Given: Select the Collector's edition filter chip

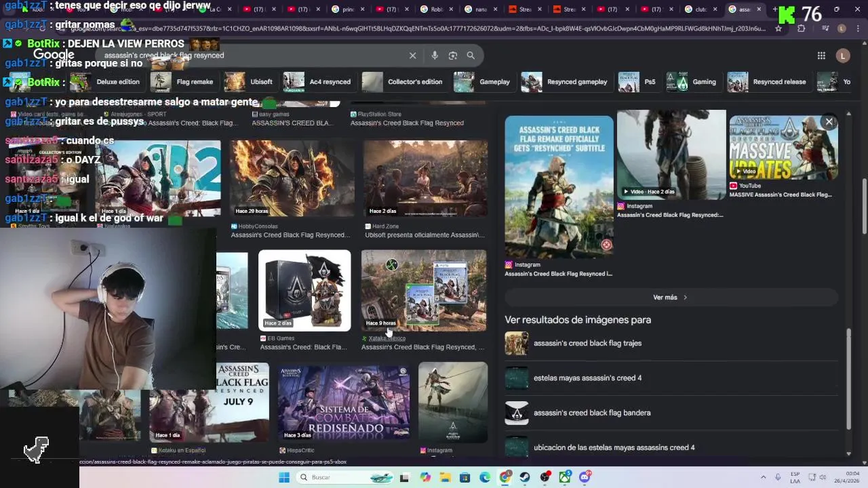Looking at the screenshot, I should pyautogui.click(x=403, y=82).
